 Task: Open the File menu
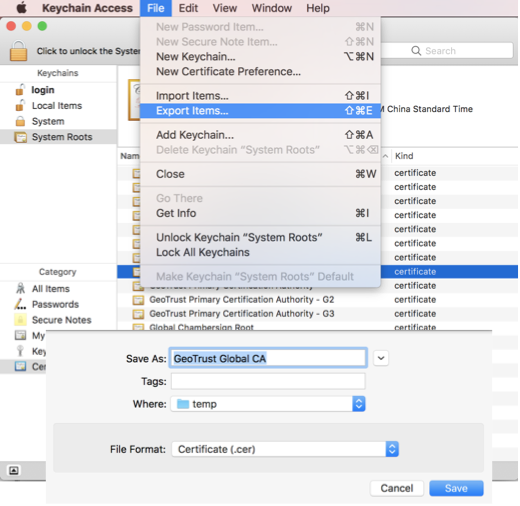156,8
